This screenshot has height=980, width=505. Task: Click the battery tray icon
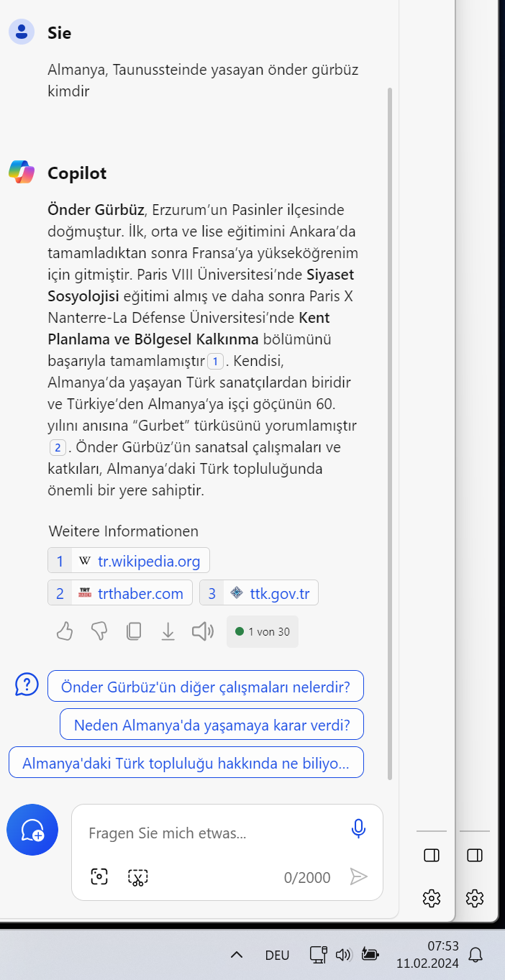tap(370, 954)
